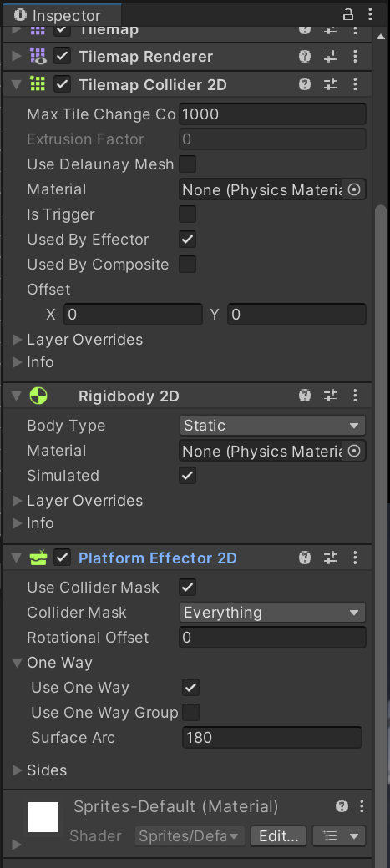
Task: Enable Use One Way Group
Action: pyautogui.click(x=190, y=713)
